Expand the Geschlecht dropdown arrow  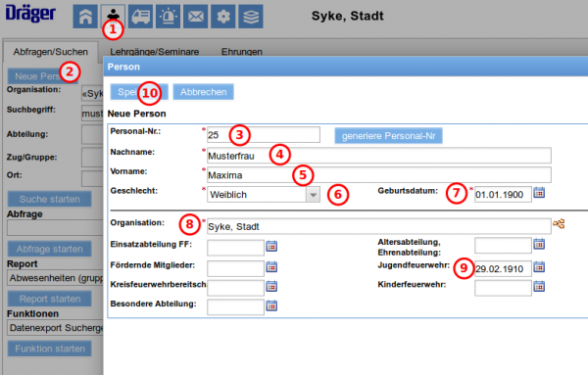coord(313,195)
